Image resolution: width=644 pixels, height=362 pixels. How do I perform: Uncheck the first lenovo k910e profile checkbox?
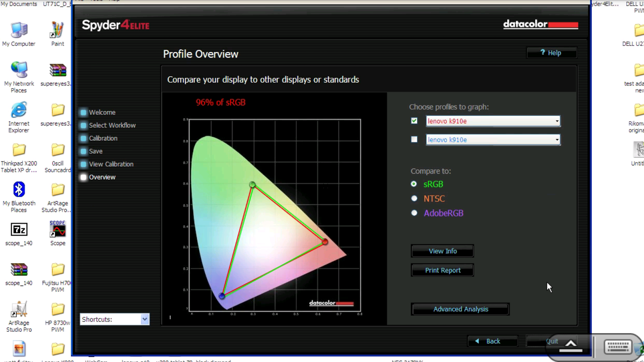coord(414,121)
